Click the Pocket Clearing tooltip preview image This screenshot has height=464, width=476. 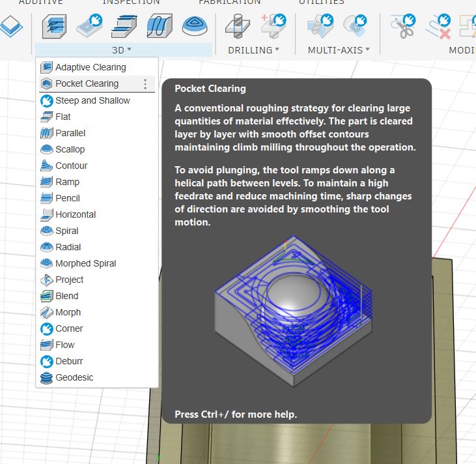[294, 311]
